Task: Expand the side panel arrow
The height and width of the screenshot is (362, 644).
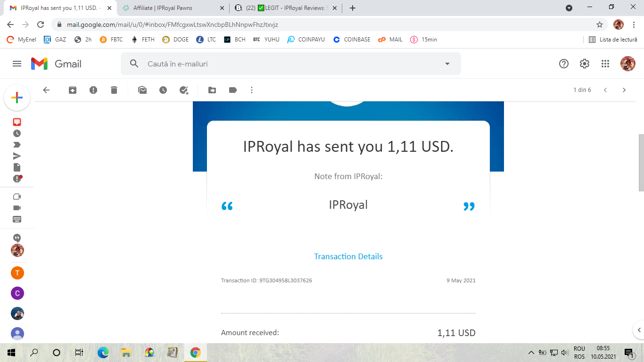Action: [x=639, y=330]
